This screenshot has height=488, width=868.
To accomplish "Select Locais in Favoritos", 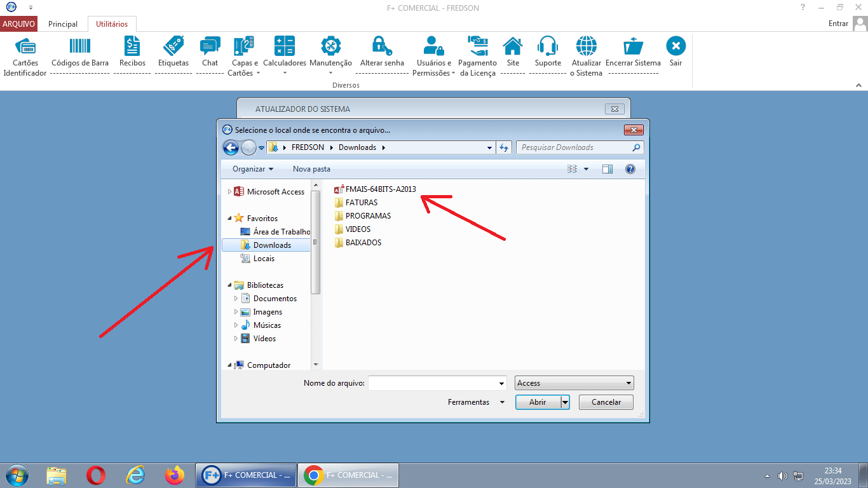I will tap(257, 259).
